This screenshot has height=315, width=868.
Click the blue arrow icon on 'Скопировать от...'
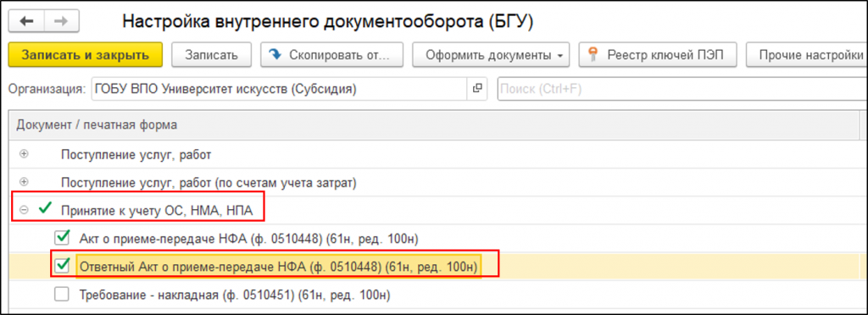pyautogui.click(x=275, y=55)
